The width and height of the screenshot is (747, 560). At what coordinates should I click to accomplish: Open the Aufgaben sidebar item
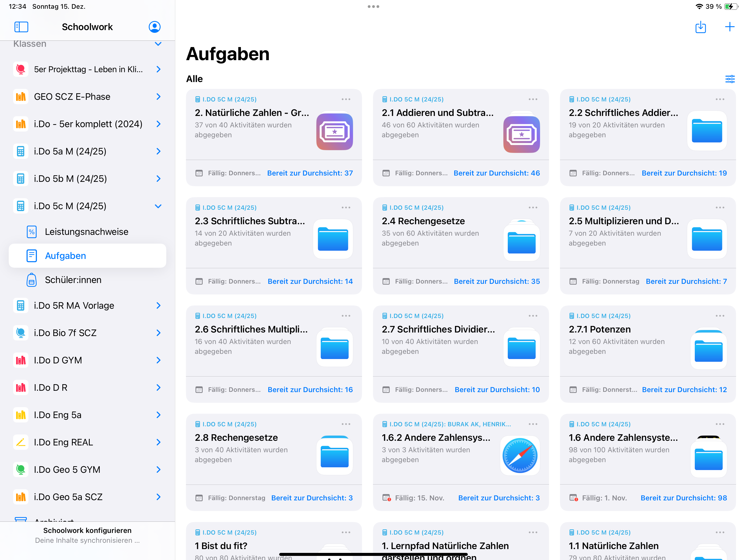(66, 256)
